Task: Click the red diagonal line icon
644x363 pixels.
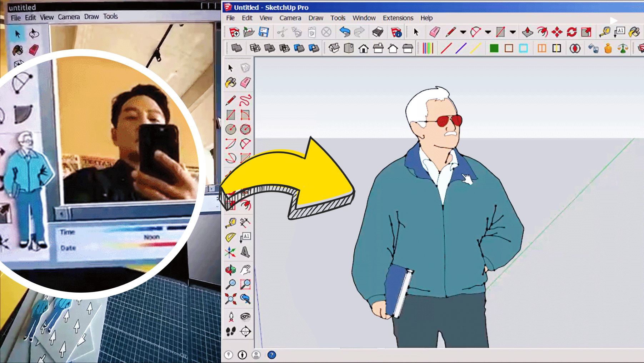Action: 446,48
